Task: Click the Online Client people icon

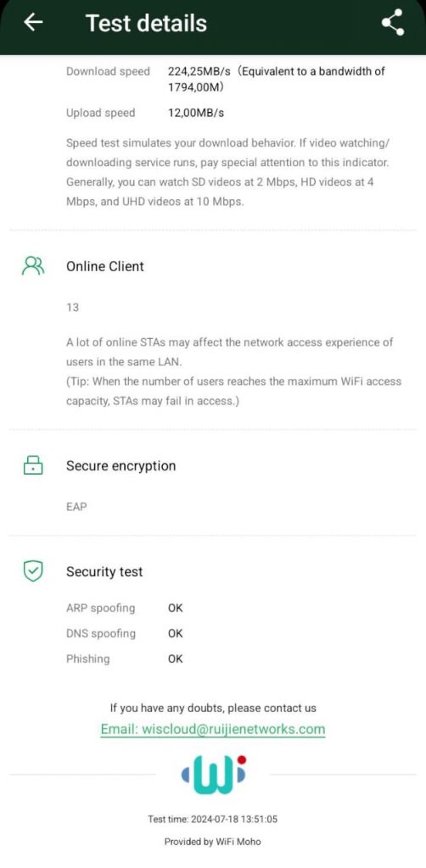Action: pos(33,266)
